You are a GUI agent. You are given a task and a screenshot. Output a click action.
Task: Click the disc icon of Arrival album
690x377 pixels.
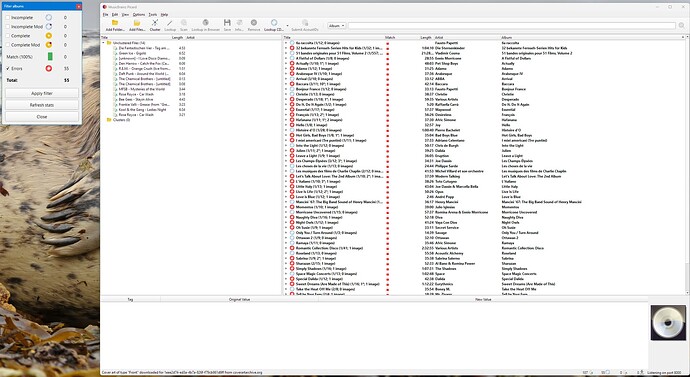(x=292, y=79)
